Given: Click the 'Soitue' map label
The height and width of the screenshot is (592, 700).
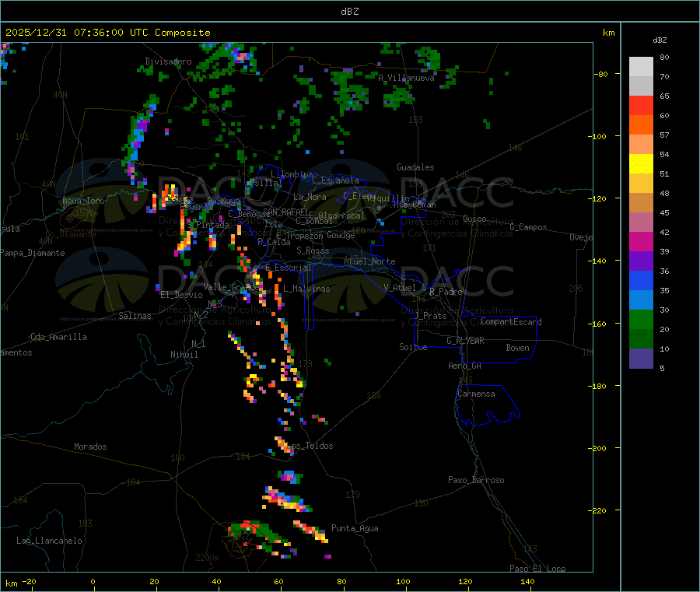Looking at the screenshot, I should pyautogui.click(x=414, y=347).
